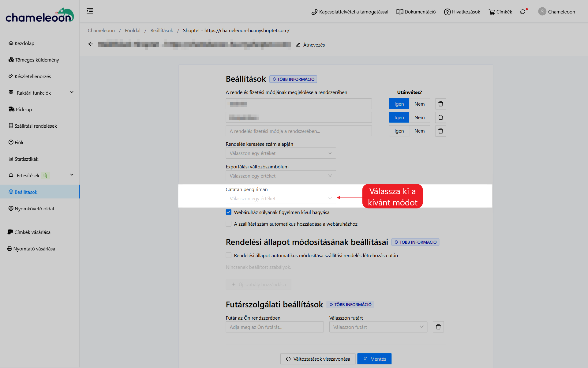Open Statisztikák in the sidebar
Image resolution: width=588 pixels, height=368 pixels.
click(26, 159)
